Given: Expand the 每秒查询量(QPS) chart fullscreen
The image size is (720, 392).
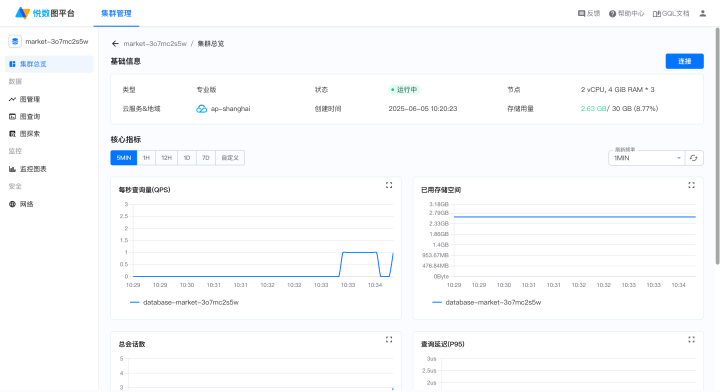Looking at the screenshot, I should [389, 185].
